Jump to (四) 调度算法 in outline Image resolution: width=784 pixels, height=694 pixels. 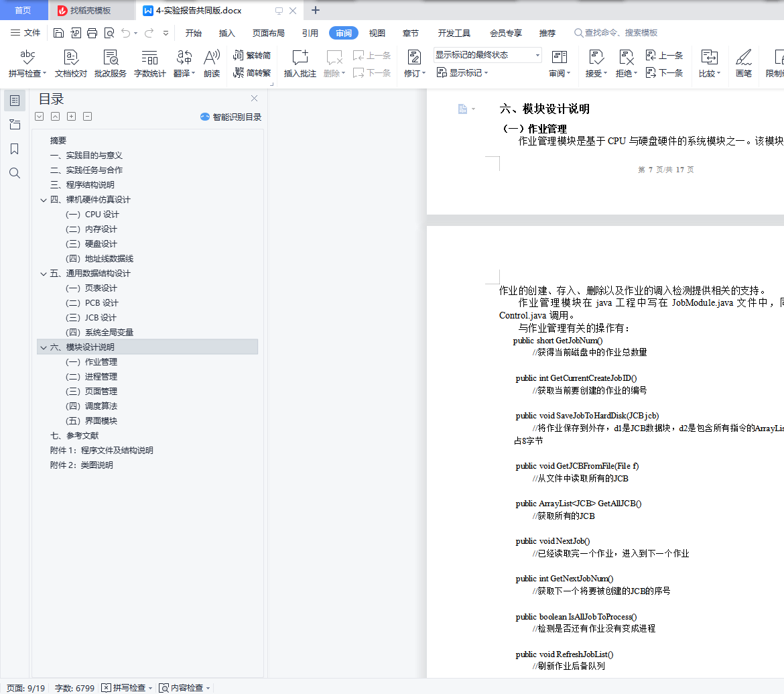(x=92, y=406)
